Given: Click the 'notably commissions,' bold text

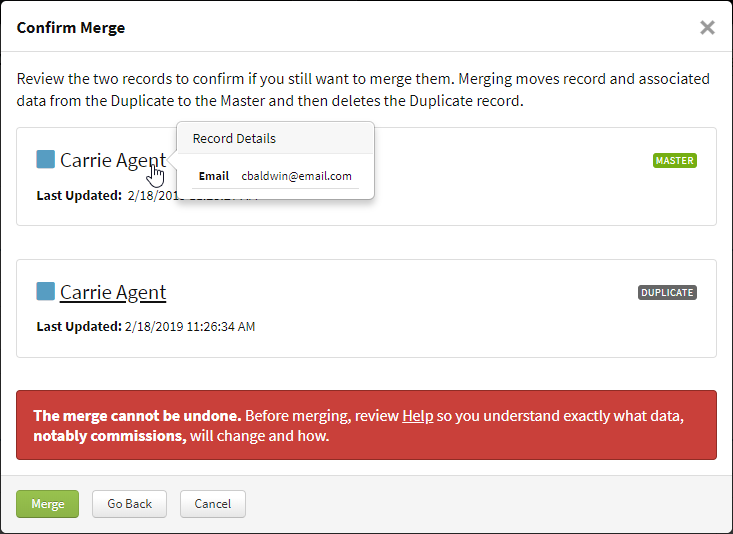Looking at the screenshot, I should coord(110,436).
